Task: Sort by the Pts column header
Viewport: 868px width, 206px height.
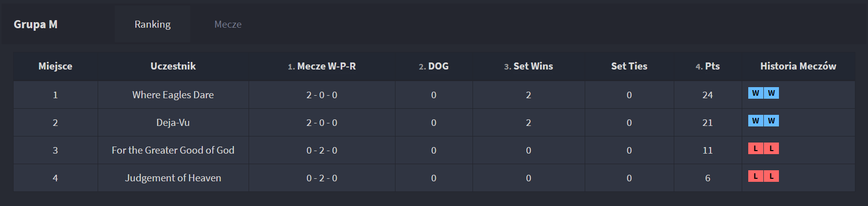Action: click(x=707, y=66)
